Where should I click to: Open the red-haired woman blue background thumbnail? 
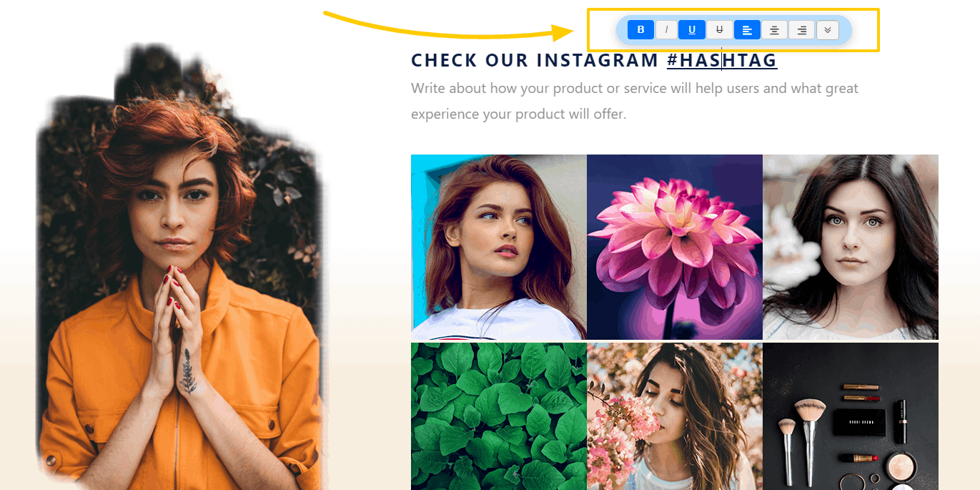pyautogui.click(x=499, y=247)
